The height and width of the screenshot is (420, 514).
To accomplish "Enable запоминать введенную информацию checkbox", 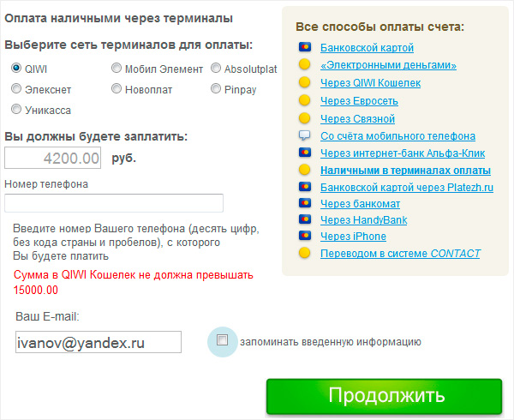I will click(222, 340).
